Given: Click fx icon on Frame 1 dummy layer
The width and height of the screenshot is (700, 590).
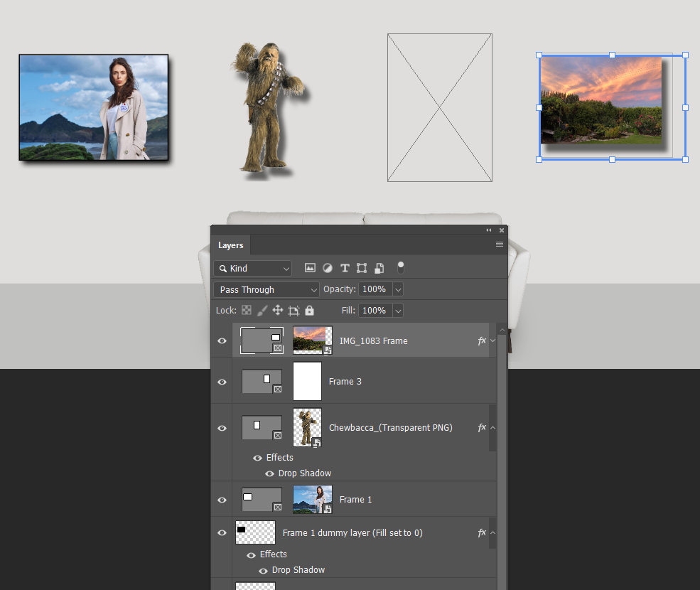Looking at the screenshot, I should click(482, 532).
